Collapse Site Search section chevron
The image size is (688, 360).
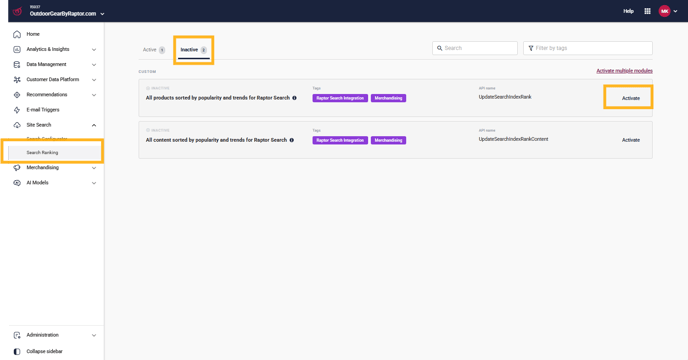[x=94, y=125]
